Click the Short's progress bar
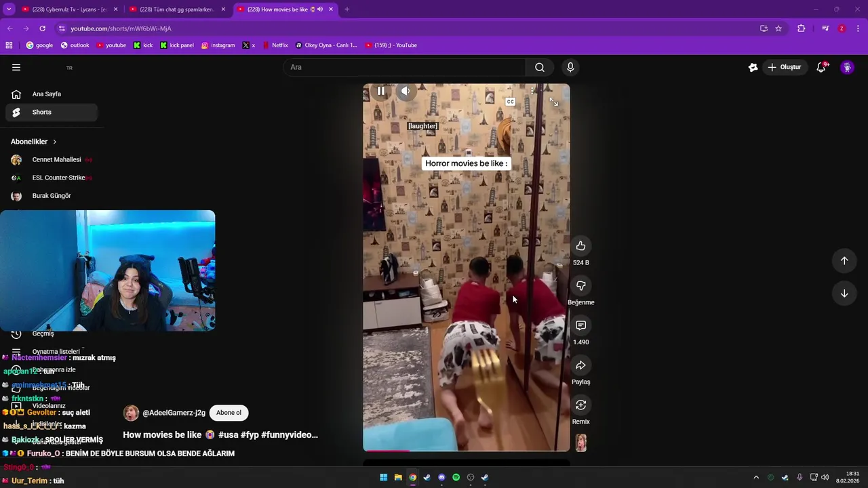Viewport: 868px width, 488px height. (467, 451)
